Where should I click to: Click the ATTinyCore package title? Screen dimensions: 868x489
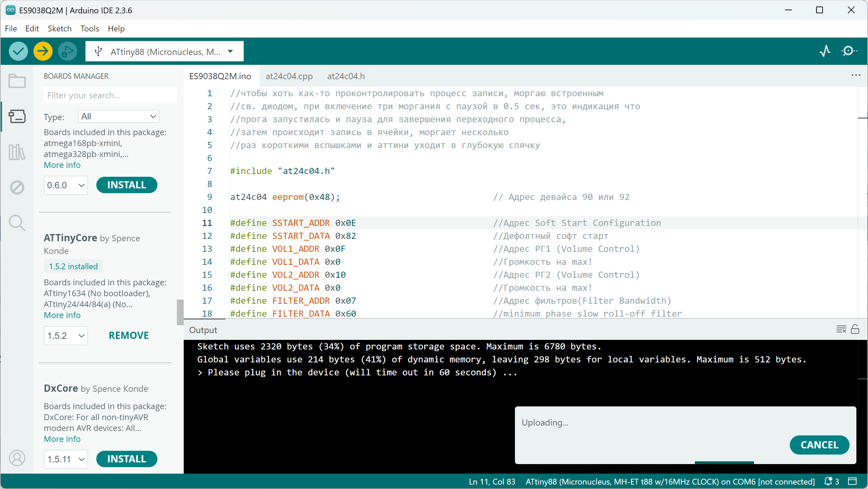[70, 238]
